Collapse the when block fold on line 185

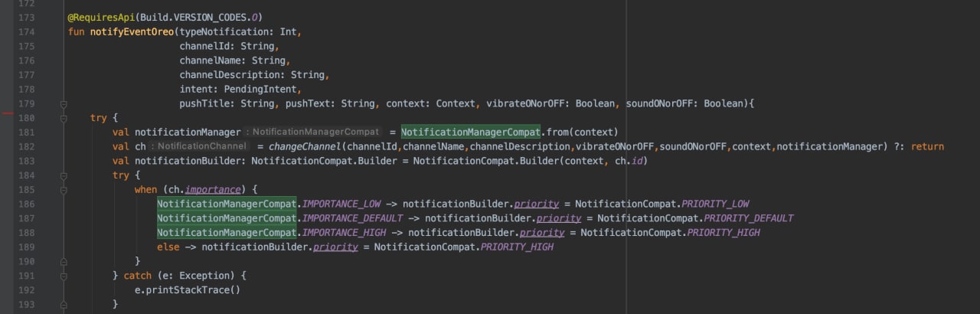pos(64,189)
